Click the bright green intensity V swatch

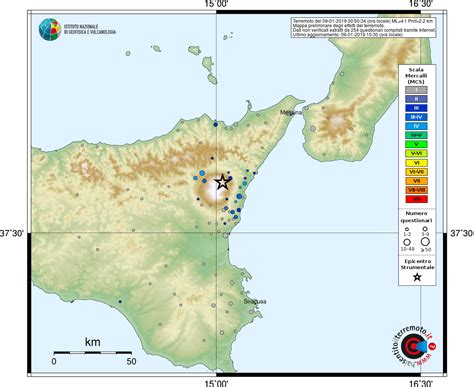click(416, 144)
